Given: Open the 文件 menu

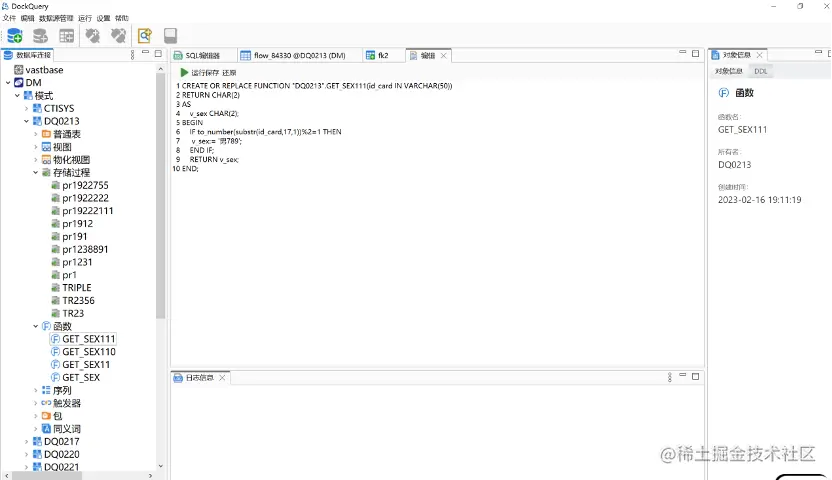Looking at the screenshot, I should pyautogui.click(x=9, y=18).
